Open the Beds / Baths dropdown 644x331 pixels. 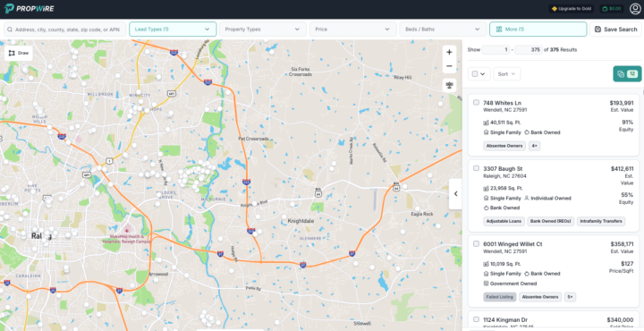[443, 30]
